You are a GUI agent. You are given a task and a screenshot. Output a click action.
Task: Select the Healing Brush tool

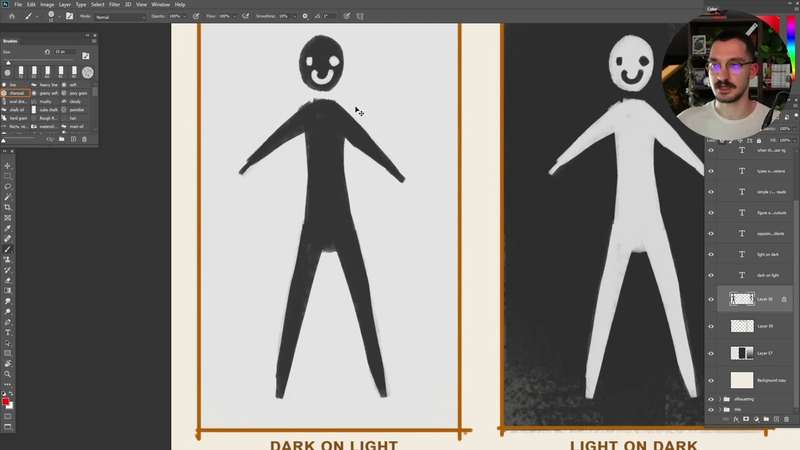[8, 239]
